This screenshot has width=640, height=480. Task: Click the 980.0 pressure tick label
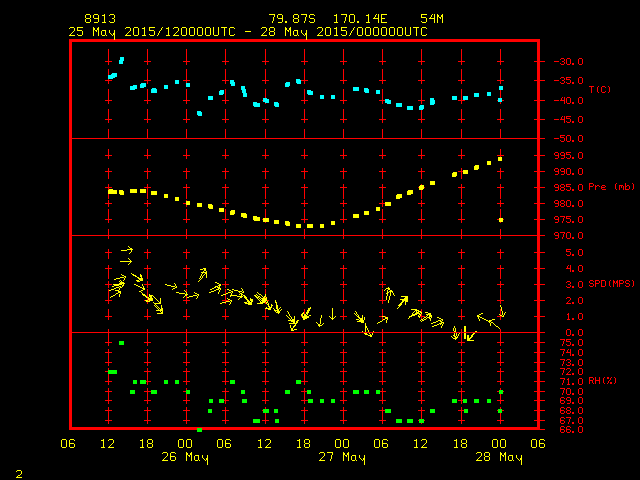(x=569, y=204)
